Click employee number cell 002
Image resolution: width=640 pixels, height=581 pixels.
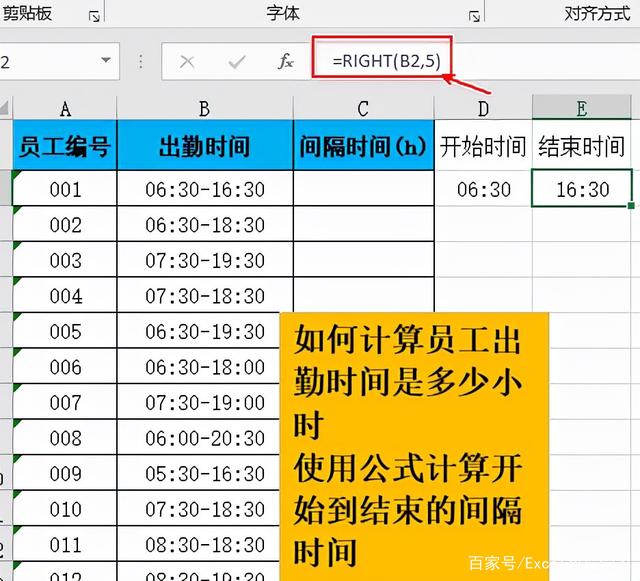65,224
